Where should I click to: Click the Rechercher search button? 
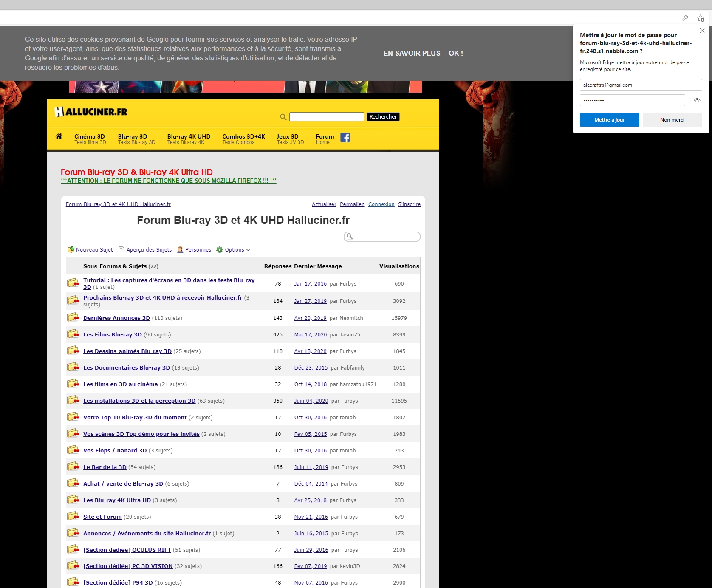(x=383, y=117)
